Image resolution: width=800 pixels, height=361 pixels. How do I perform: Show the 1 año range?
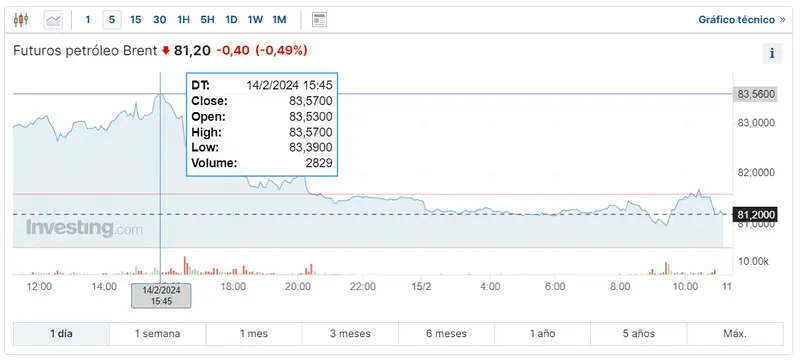[x=542, y=334]
